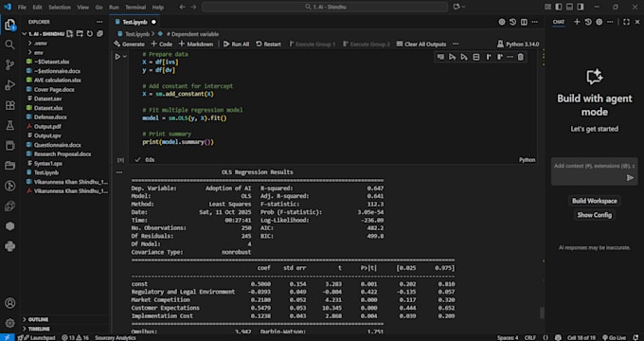The height and width of the screenshot is (341, 644).
Task: Click the command center search box
Action: [x=325, y=7]
